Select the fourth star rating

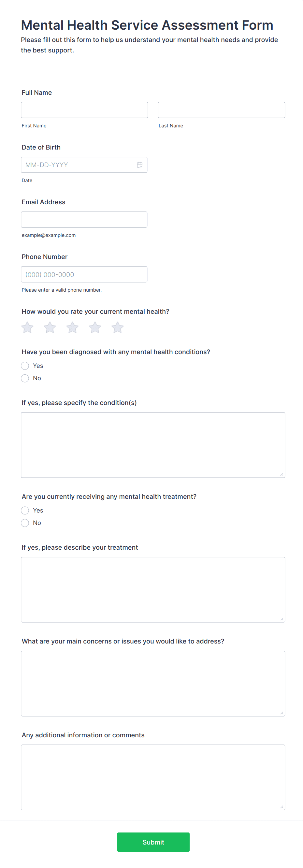[95, 327]
